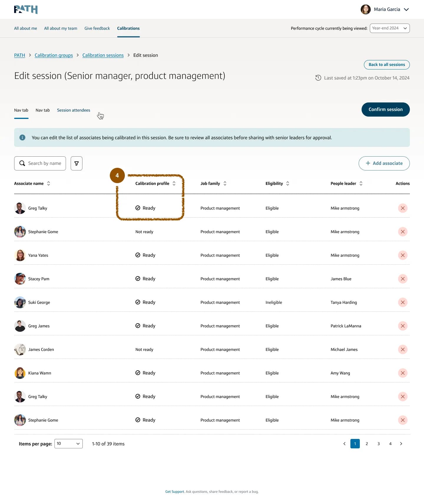Expand the Maria Garcia account chevron
The image size is (424, 504).
click(x=406, y=9)
